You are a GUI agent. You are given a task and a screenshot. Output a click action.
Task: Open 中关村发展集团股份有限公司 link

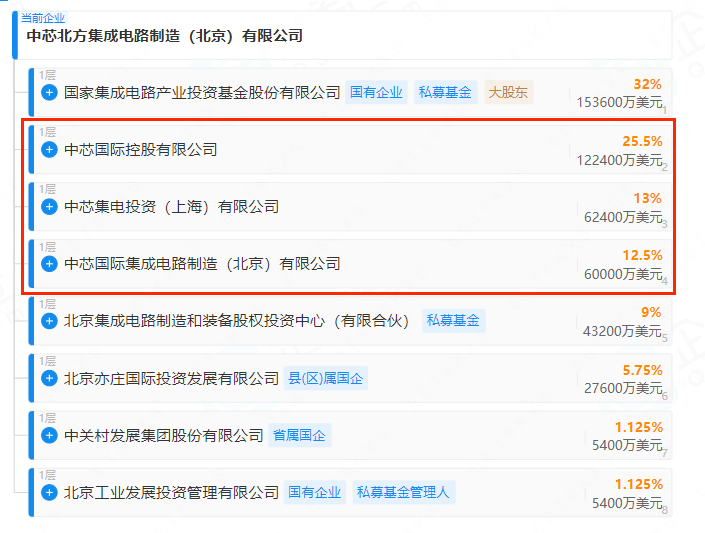164,435
